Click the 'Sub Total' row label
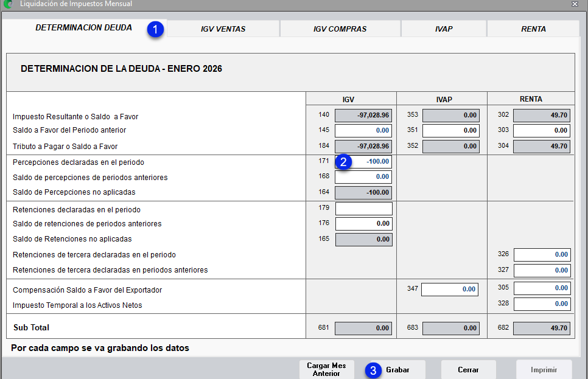 32,328
